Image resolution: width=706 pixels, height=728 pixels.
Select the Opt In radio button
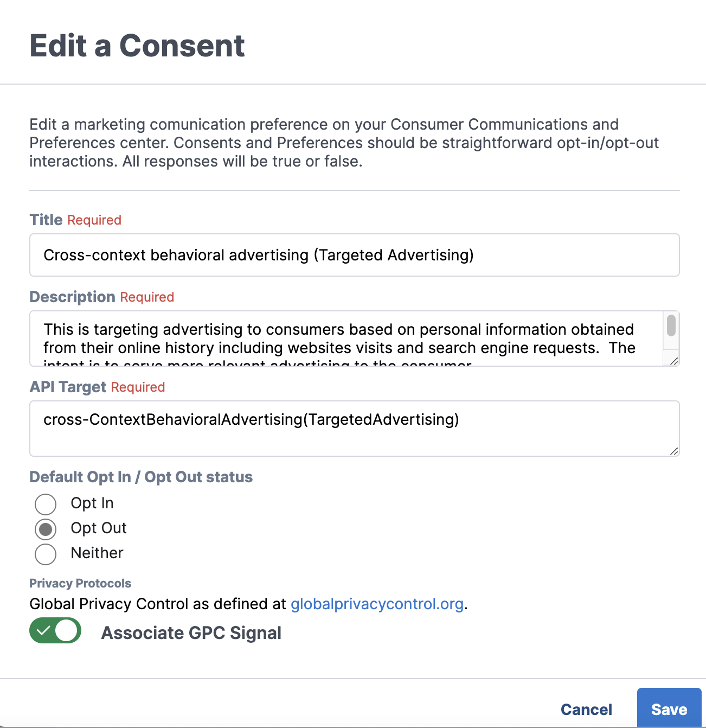[x=46, y=504]
